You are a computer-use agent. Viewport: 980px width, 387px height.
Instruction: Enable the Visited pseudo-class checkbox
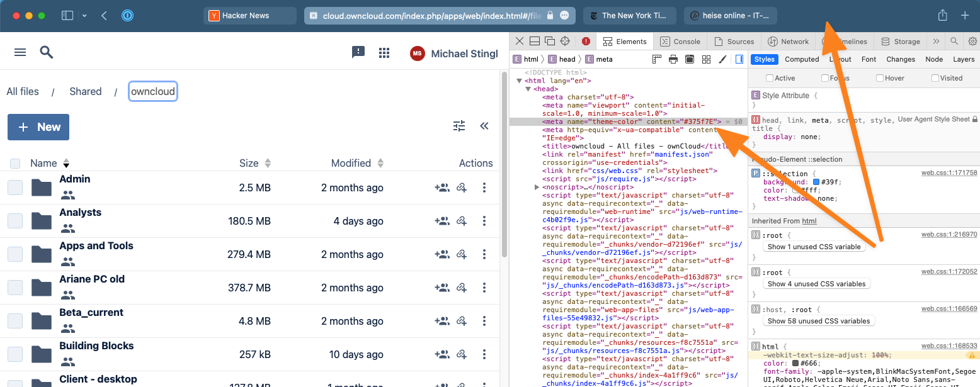click(x=935, y=78)
